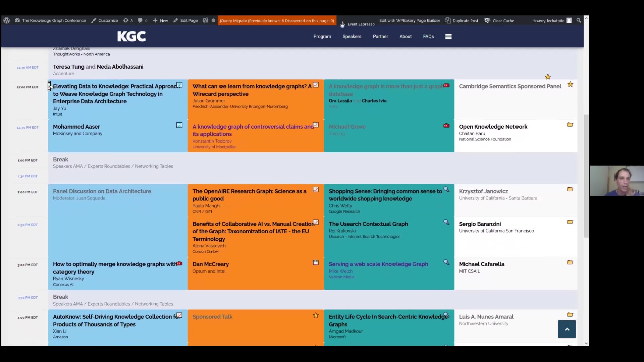Click folder icon next to Open Knowledge Network
Screen dimensions: 644x362
[570, 125]
